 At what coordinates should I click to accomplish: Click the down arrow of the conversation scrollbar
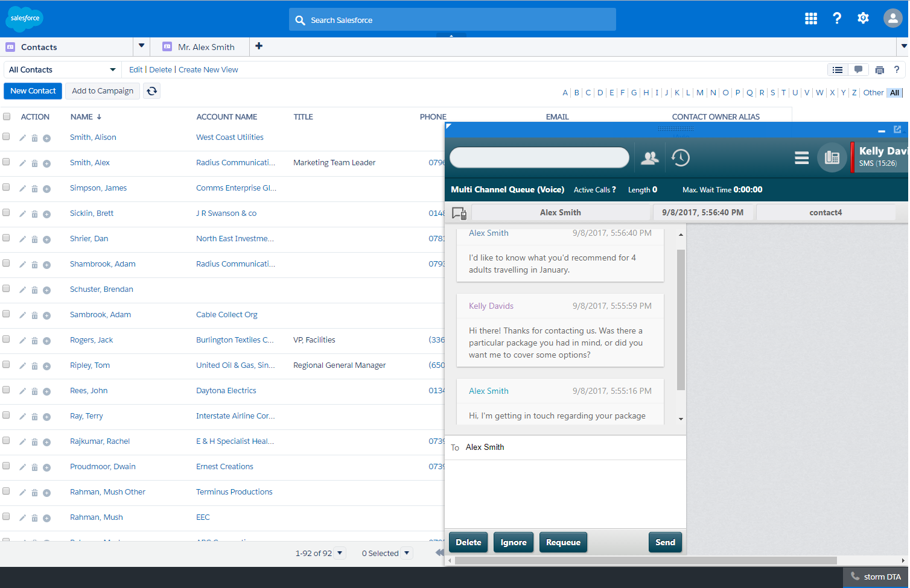tap(681, 419)
